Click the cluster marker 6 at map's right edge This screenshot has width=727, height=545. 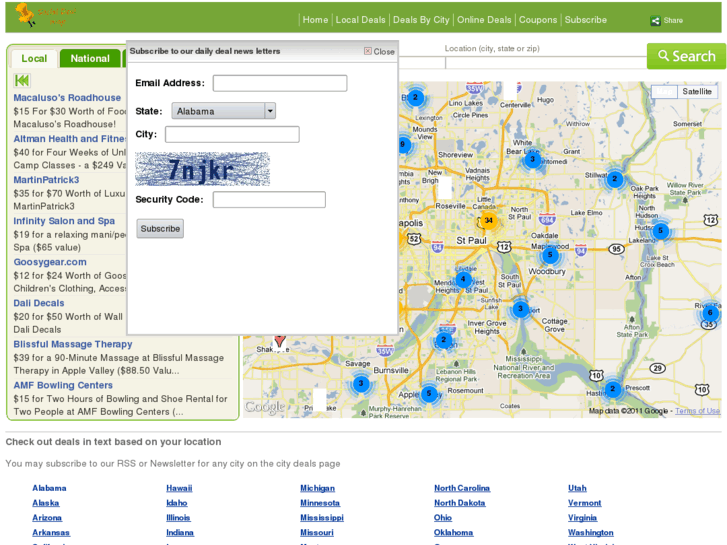(x=709, y=312)
